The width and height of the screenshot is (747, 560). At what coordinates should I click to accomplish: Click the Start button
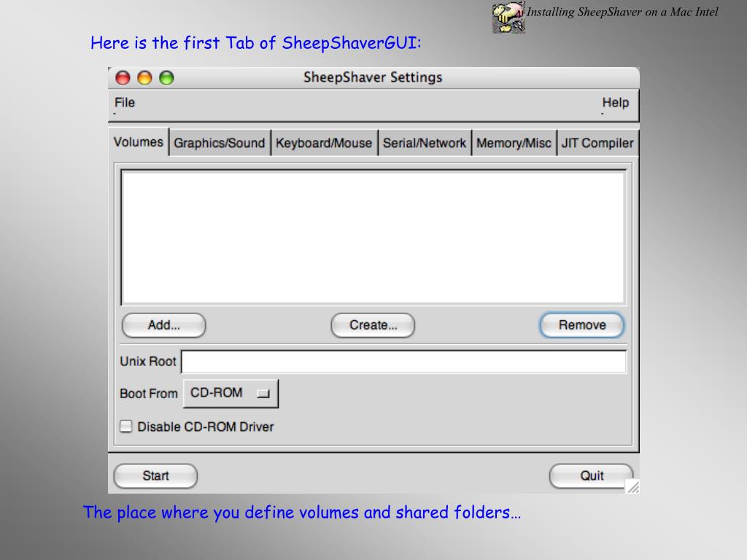[x=155, y=475]
